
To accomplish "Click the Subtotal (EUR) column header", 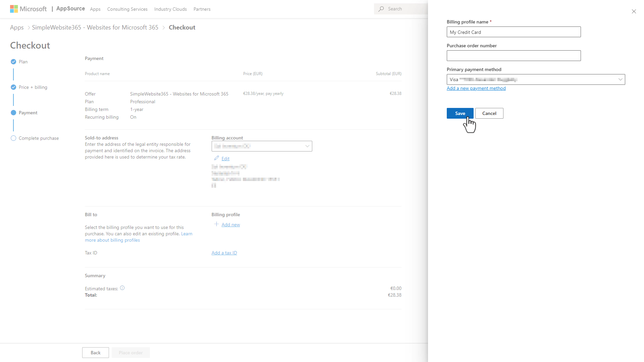I will [388, 74].
